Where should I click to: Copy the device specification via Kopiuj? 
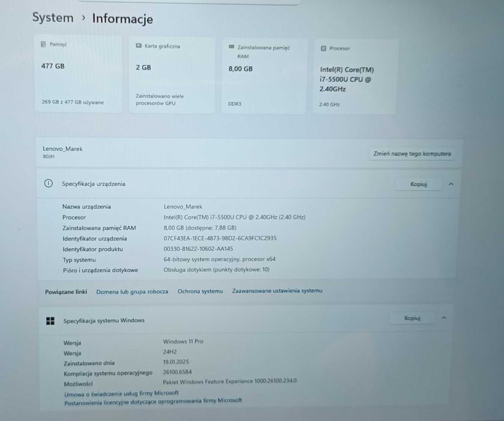tap(418, 184)
